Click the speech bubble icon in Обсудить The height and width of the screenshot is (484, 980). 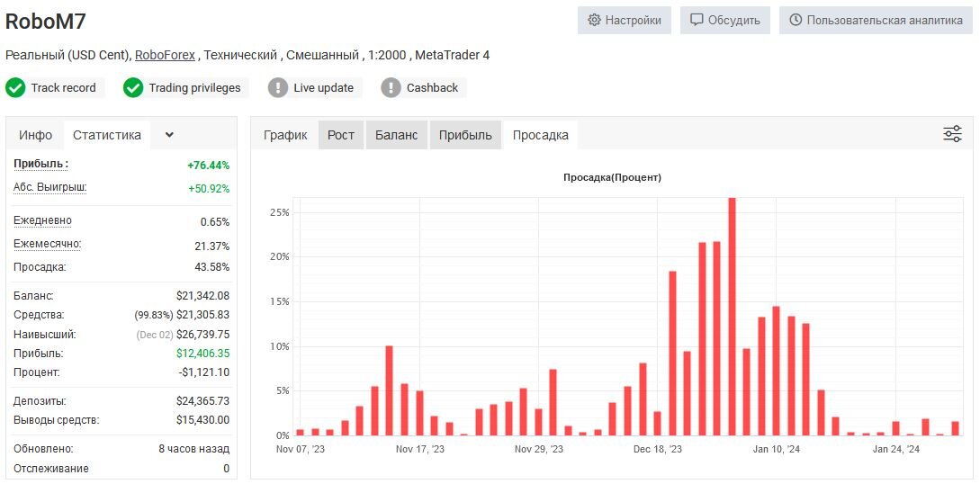coord(697,20)
